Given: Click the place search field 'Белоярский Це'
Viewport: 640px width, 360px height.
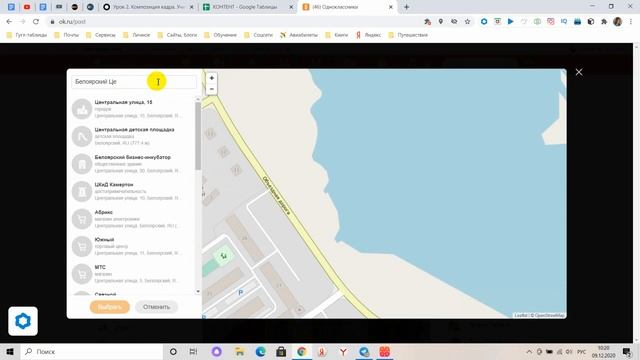Looking at the screenshot, I should (x=134, y=82).
